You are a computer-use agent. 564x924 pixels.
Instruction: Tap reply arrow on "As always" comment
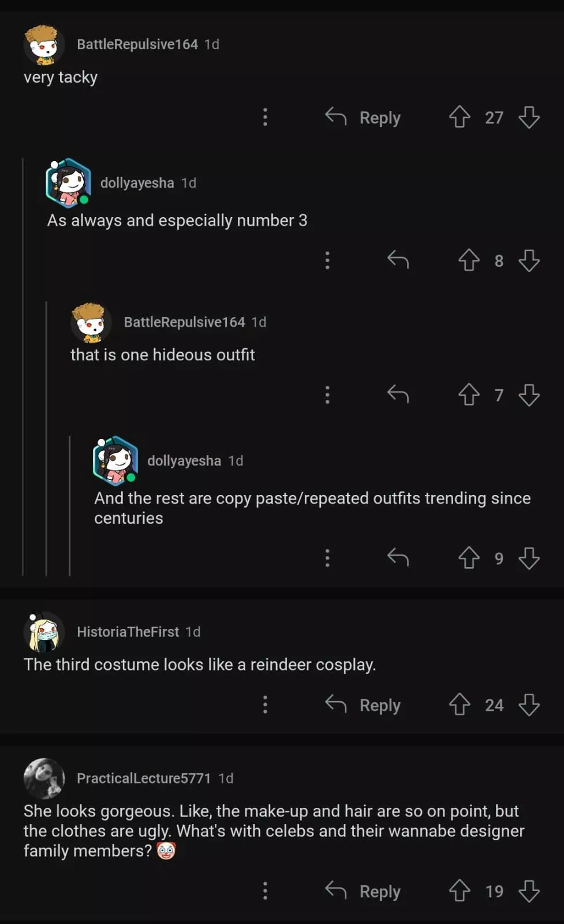[398, 260]
